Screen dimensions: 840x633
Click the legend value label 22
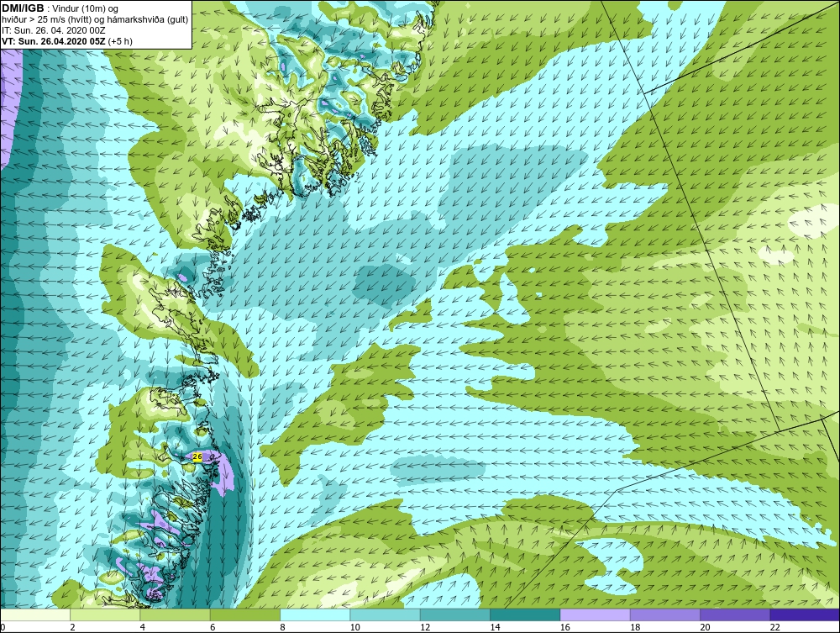tap(774, 627)
